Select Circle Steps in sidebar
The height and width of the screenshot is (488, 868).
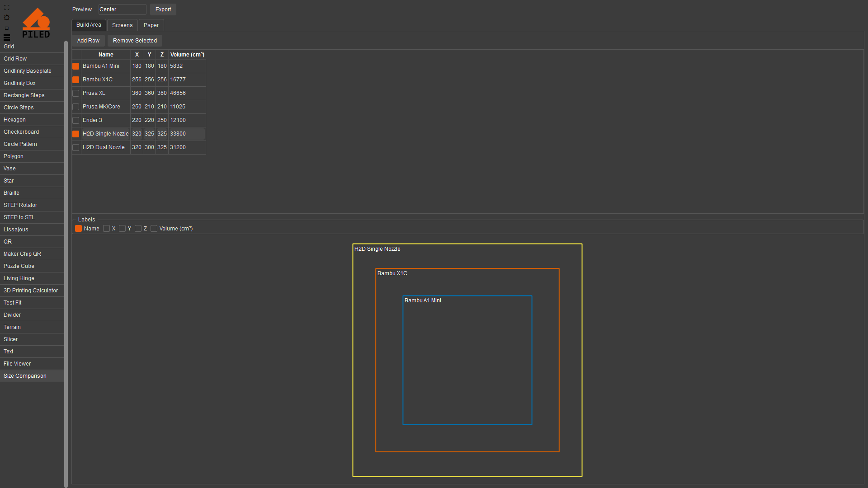[x=32, y=108]
